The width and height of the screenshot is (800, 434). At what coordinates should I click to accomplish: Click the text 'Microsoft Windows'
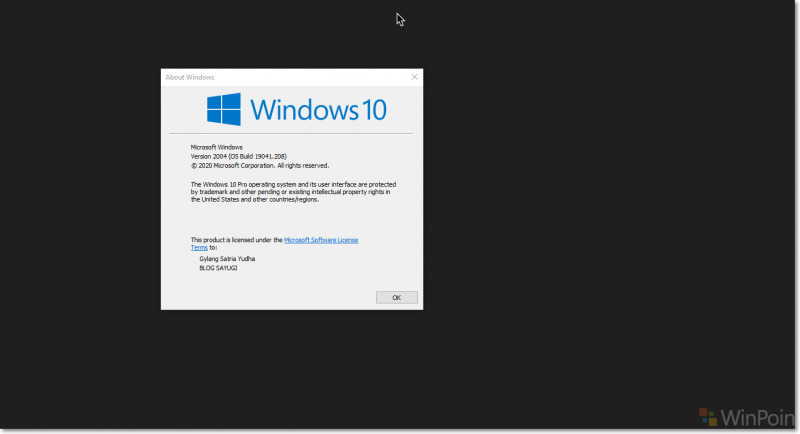click(216, 147)
